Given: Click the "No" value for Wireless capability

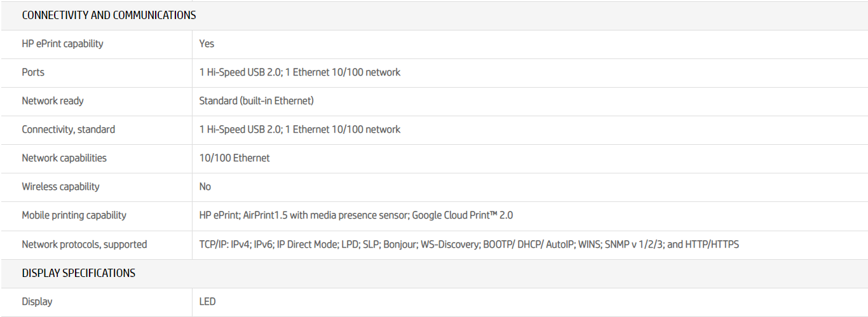Looking at the screenshot, I should (205, 187).
